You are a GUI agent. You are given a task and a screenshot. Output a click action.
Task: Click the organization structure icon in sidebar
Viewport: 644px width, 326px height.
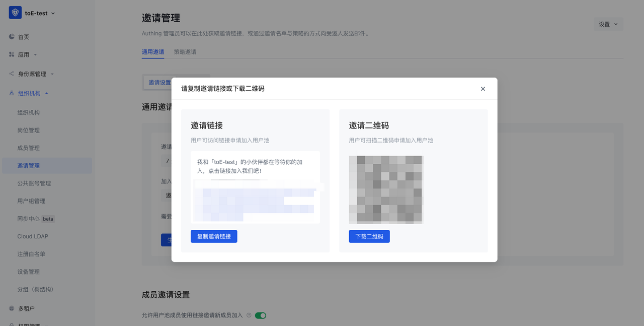click(x=12, y=93)
